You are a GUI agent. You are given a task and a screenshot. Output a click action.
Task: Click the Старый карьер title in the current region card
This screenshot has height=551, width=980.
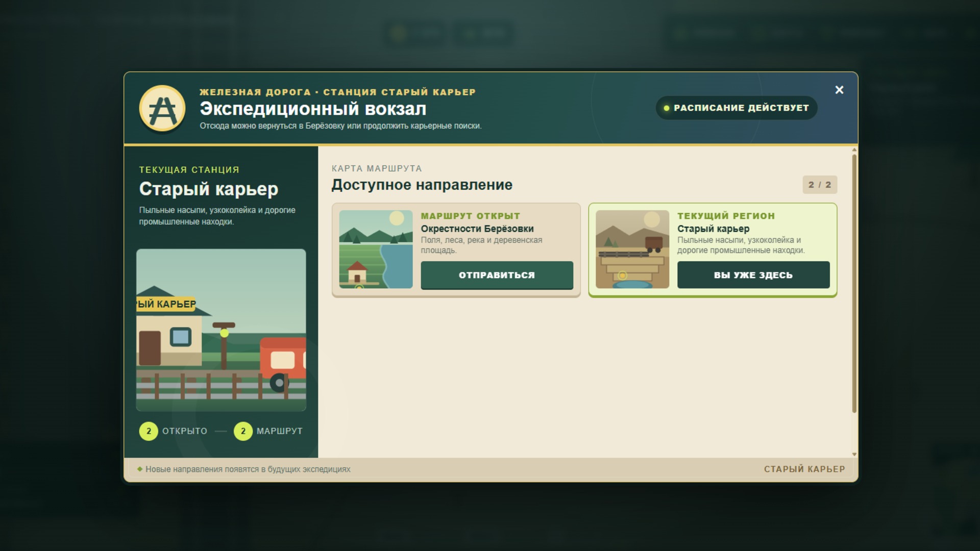pos(713,229)
